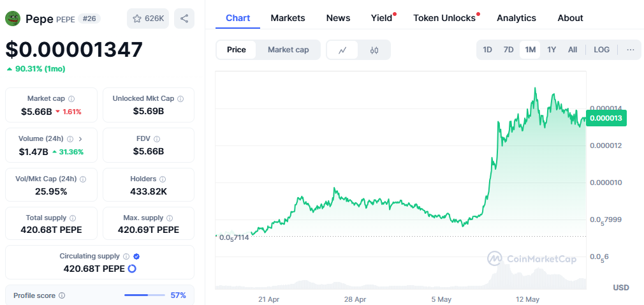Image resolution: width=644 pixels, height=305 pixels.
Task: Click the 21 Apr axis date label
Action: tap(269, 299)
